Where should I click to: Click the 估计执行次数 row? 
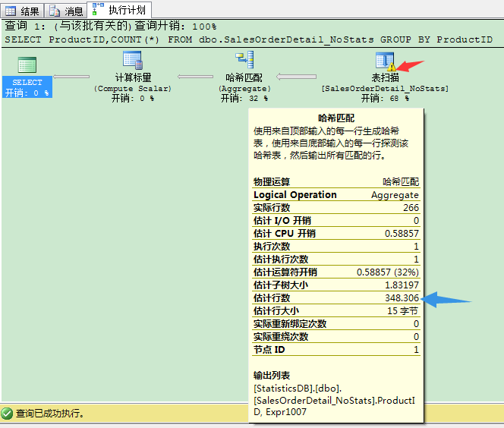click(336, 259)
